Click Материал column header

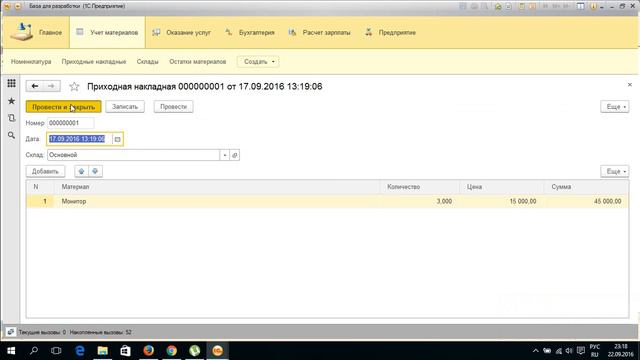tap(217, 187)
